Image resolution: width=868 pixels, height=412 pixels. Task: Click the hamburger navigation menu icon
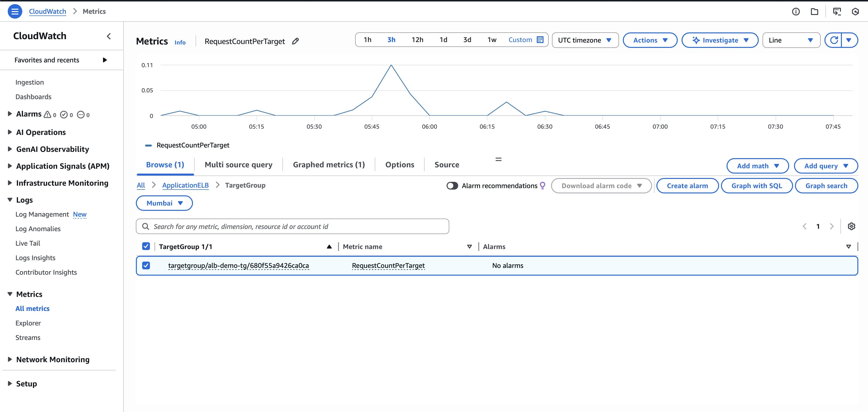[x=15, y=11]
